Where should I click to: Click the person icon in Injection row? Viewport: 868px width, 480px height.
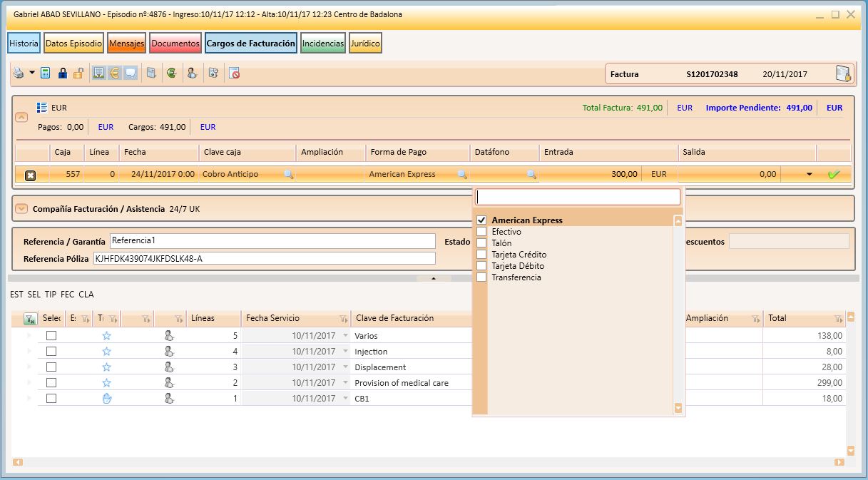(168, 351)
